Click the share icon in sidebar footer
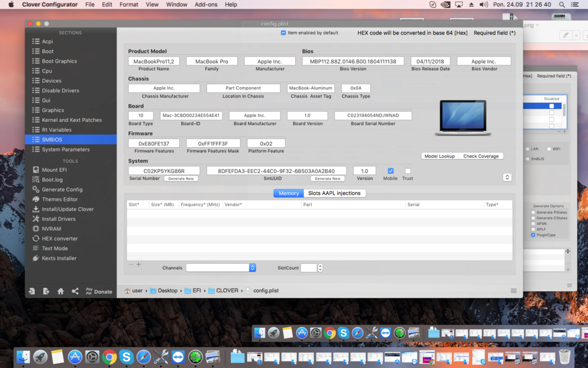588x368 pixels. tap(75, 291)
